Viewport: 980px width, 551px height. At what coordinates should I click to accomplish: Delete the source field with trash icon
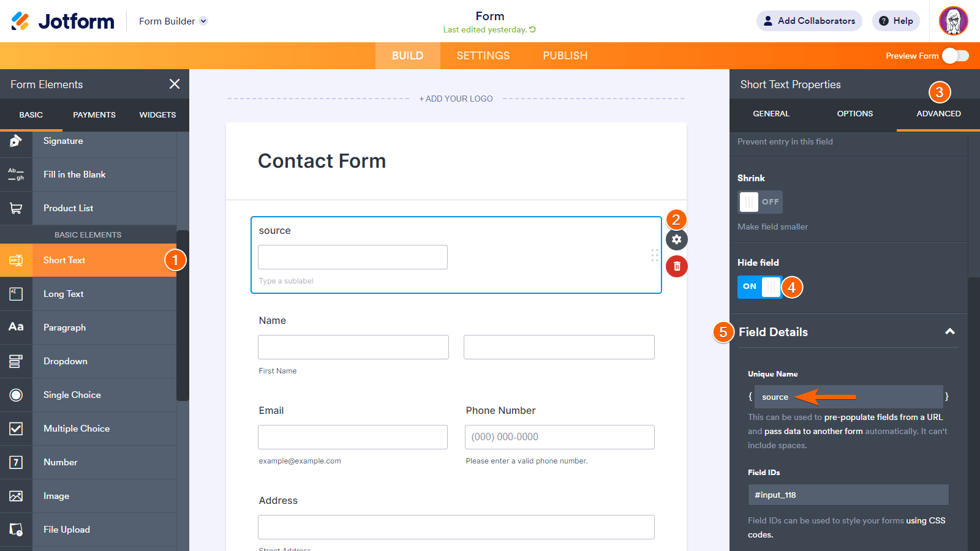coord(676,266)
